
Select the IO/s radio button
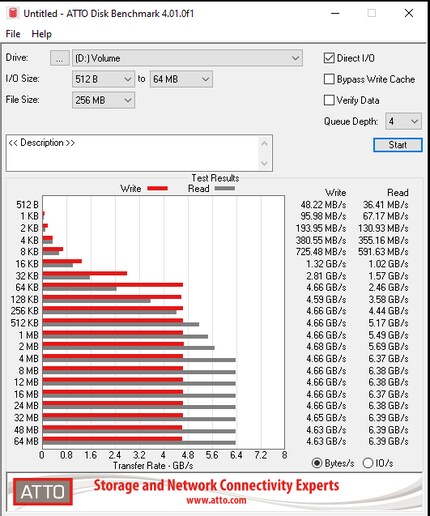point(368,463)
